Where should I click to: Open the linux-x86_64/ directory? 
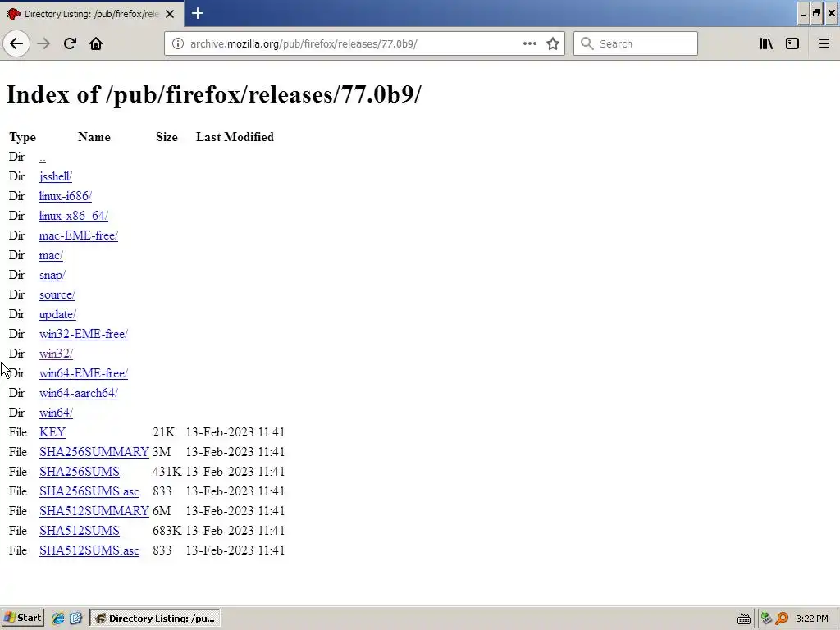[73, 217]
